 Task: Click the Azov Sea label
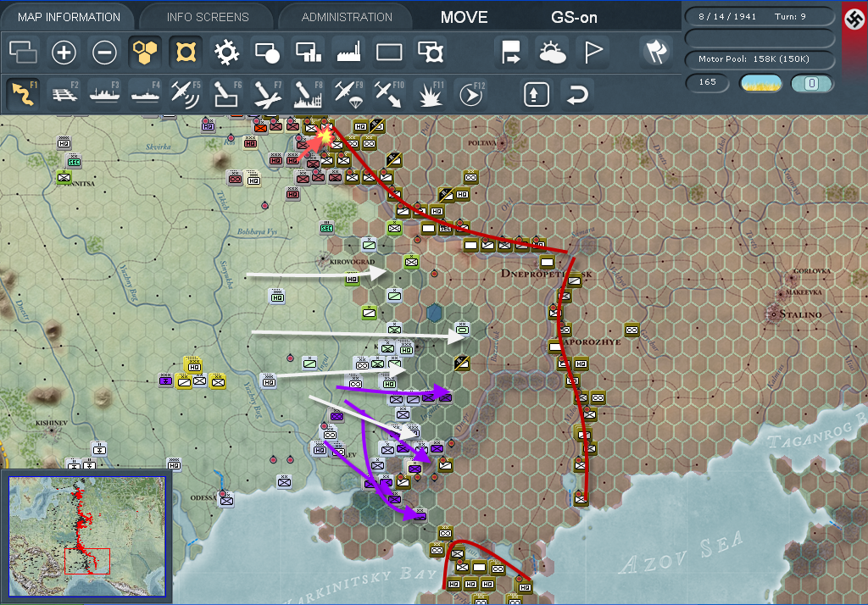point(681,552)
